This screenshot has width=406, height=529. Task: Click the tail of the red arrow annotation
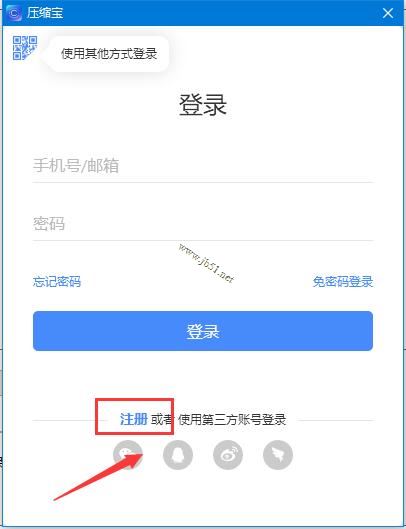click(56, 499)
